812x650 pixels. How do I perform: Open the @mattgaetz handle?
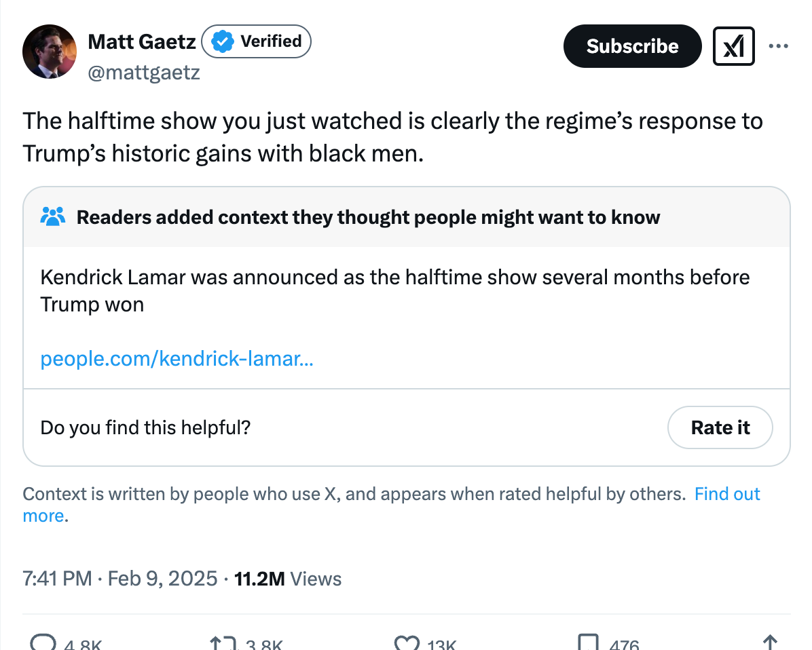tap(145, 72)
